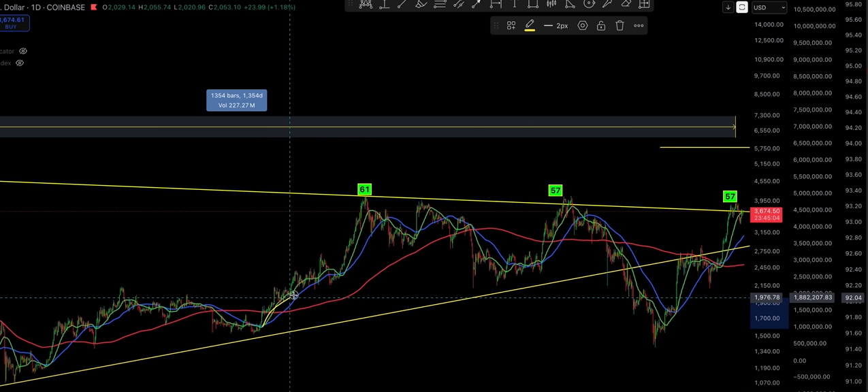
Task: Open more options ellipsis in floating toolbar
Action: pyautogui.click(x=639, y=26)
